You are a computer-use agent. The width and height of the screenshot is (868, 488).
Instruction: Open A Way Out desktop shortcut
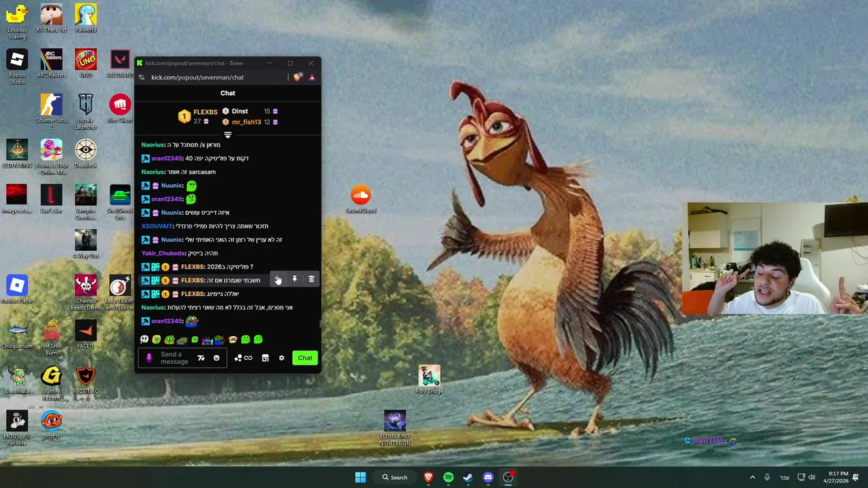[85, 244]
